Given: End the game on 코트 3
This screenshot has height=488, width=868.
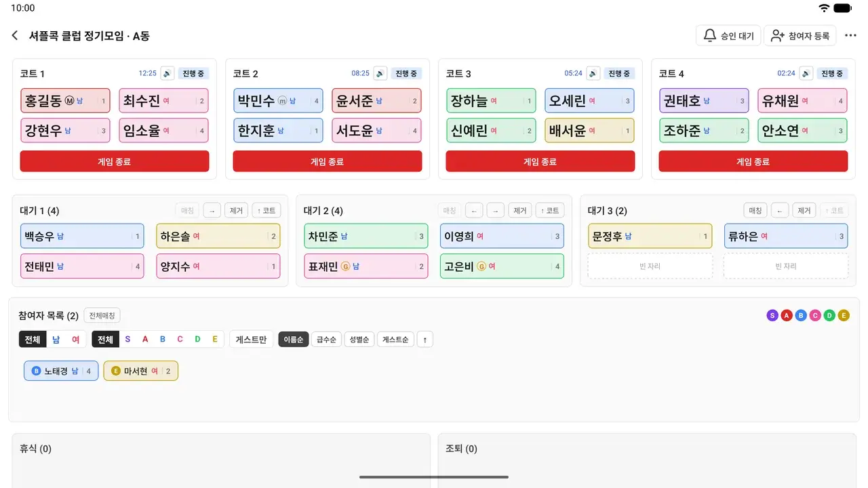Looking at the screenshot, I should 540,161.
